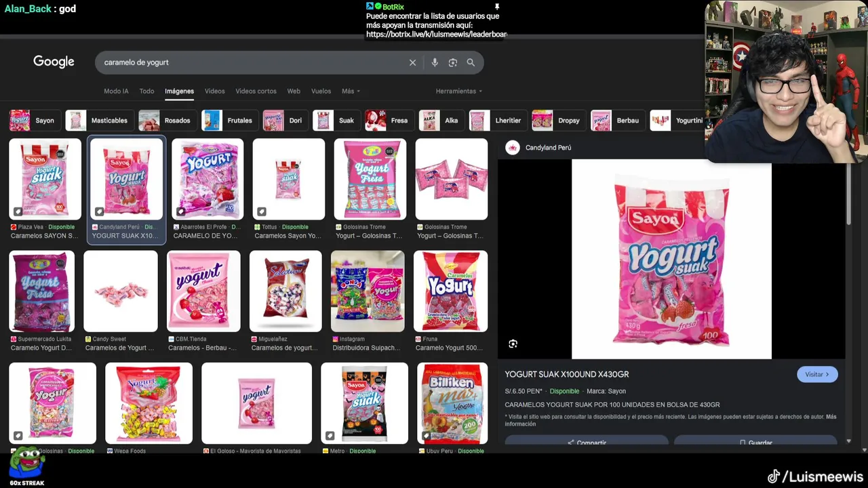
Task: Follow the Más información link
Action: click(671, 420)
